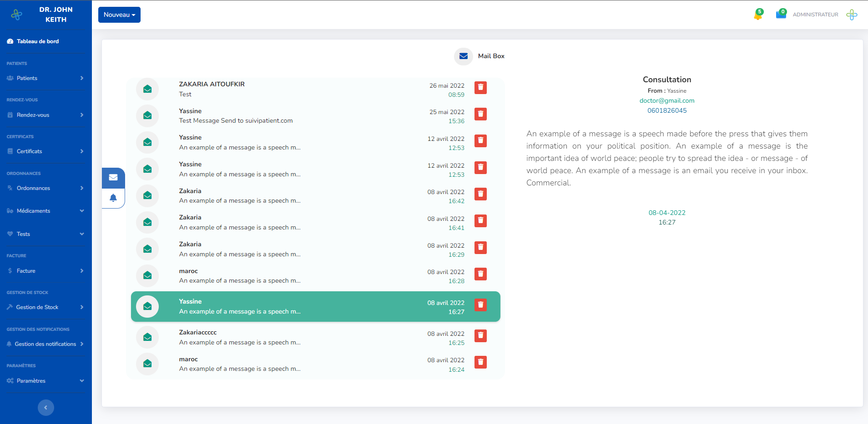Click the phone number 0601826045
The width and height of the screenshot is (868, 424).
(667, 110)
